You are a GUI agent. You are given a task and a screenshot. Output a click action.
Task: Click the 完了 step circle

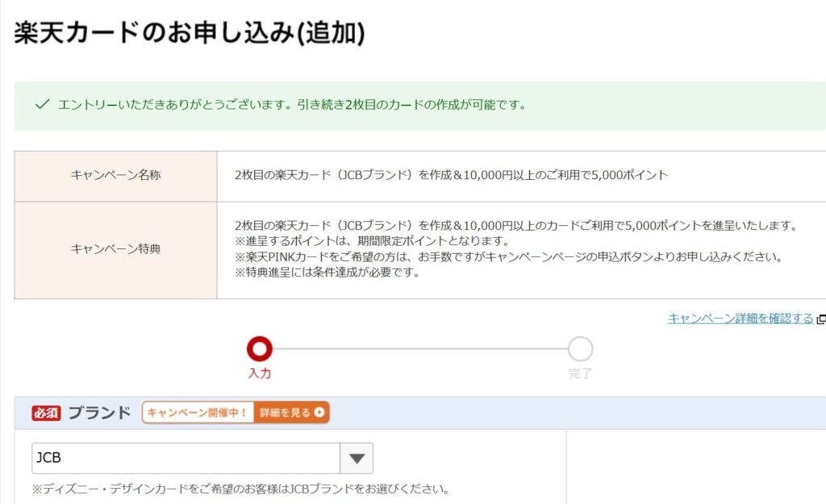tap(580, 349)
